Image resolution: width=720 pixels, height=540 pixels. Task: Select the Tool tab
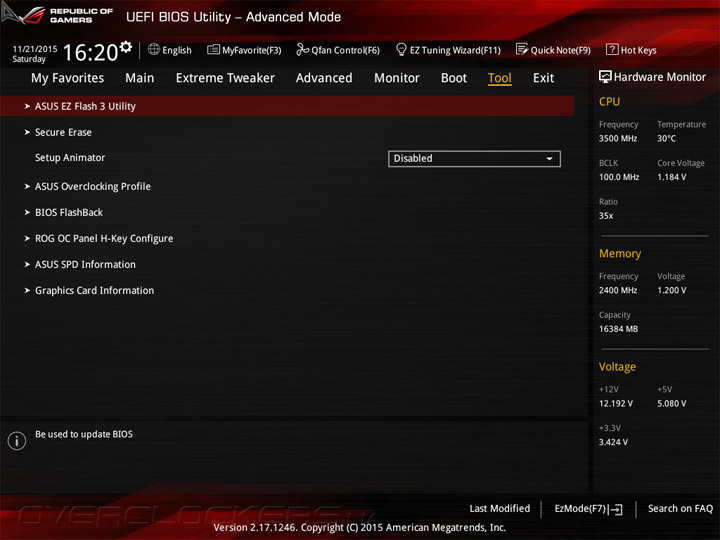click(500, 78)
